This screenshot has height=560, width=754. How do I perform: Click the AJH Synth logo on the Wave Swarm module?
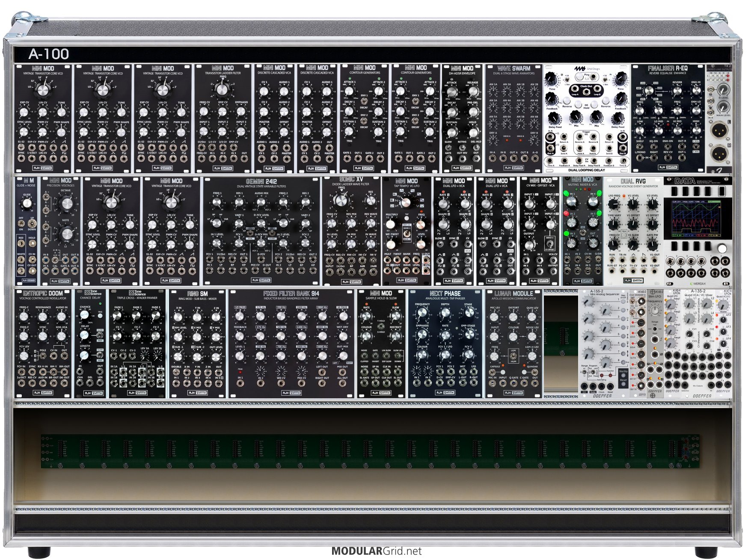click(514, 168)
